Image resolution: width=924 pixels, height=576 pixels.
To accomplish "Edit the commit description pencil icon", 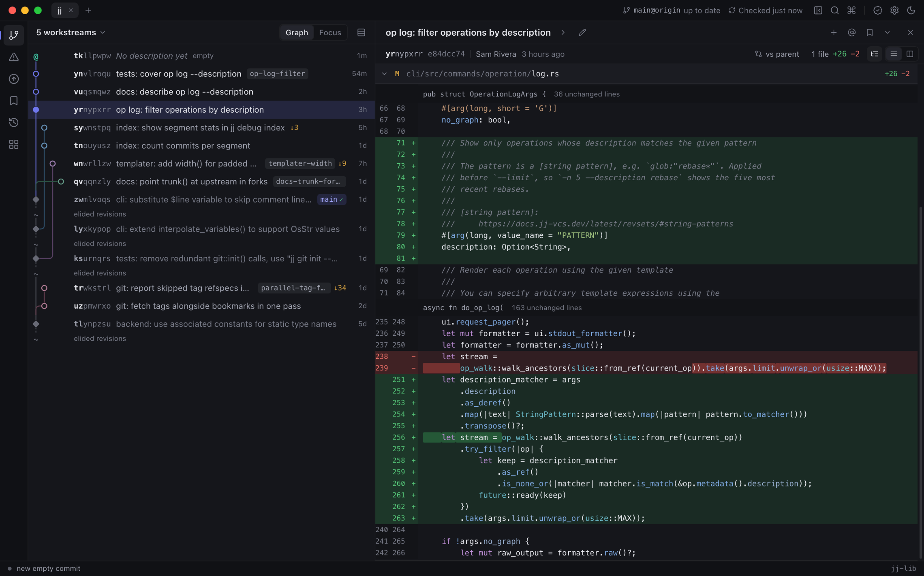I will point(582,32).
